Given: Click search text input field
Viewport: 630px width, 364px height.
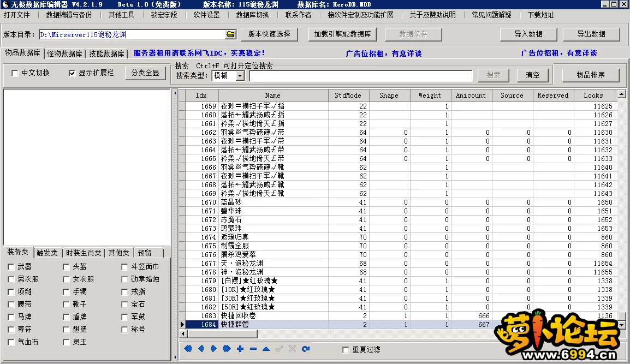Looking at the screenshot, I should 361,75.
